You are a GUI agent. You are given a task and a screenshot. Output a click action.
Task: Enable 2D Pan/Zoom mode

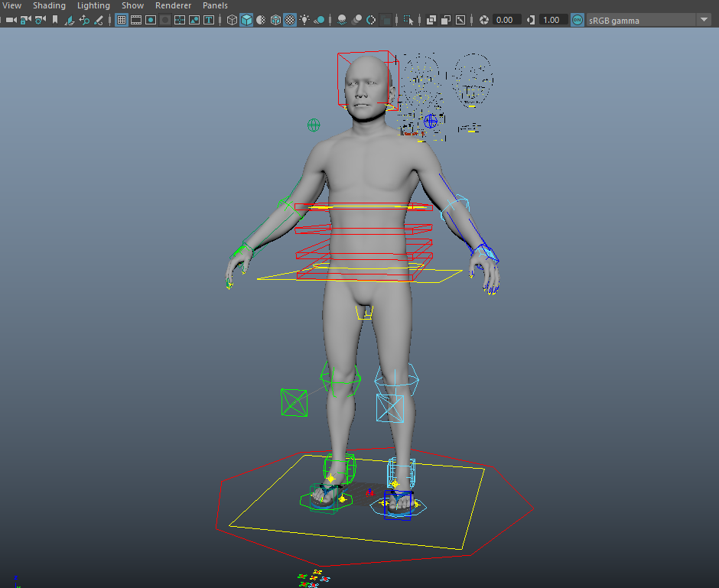pos(83,20)
